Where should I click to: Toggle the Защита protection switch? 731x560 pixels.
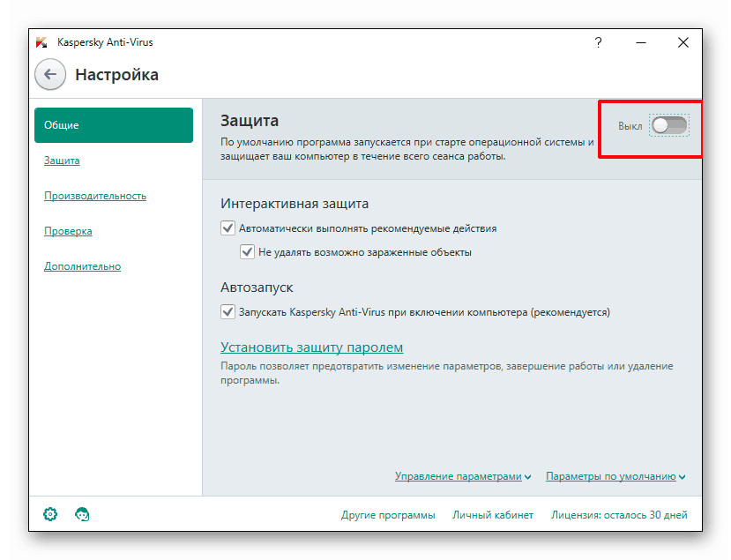(x=669, y=125)
